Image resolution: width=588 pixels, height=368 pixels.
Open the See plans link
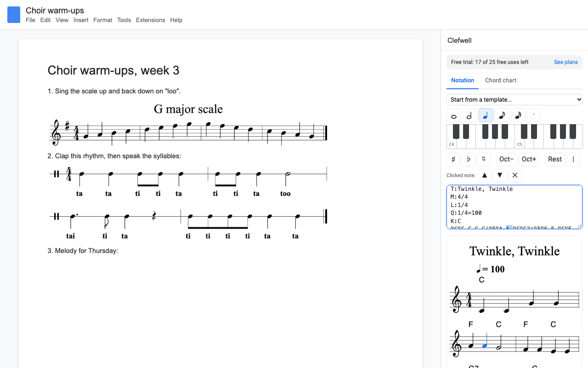click(566, 62)
